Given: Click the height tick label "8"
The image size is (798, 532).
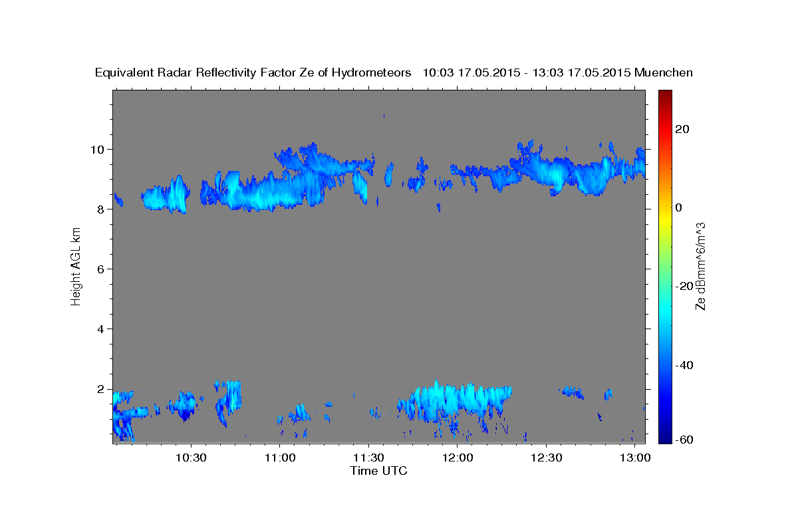Looking at the screenshot, I should (100, 209).
